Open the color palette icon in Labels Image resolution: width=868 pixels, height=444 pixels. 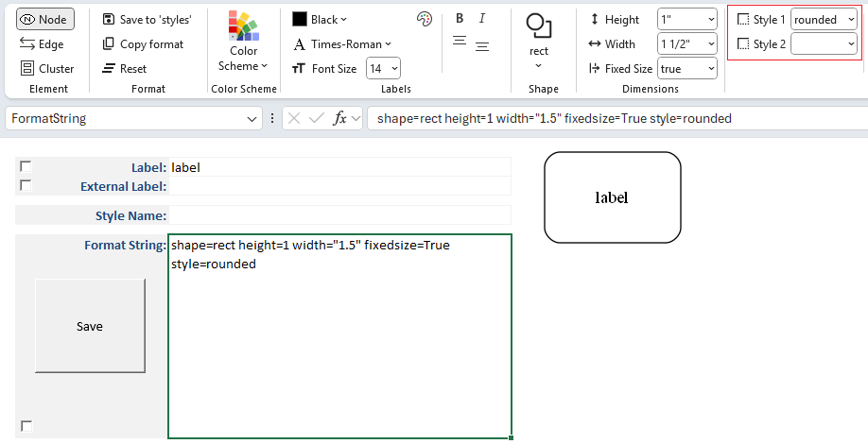click(424, 19)
